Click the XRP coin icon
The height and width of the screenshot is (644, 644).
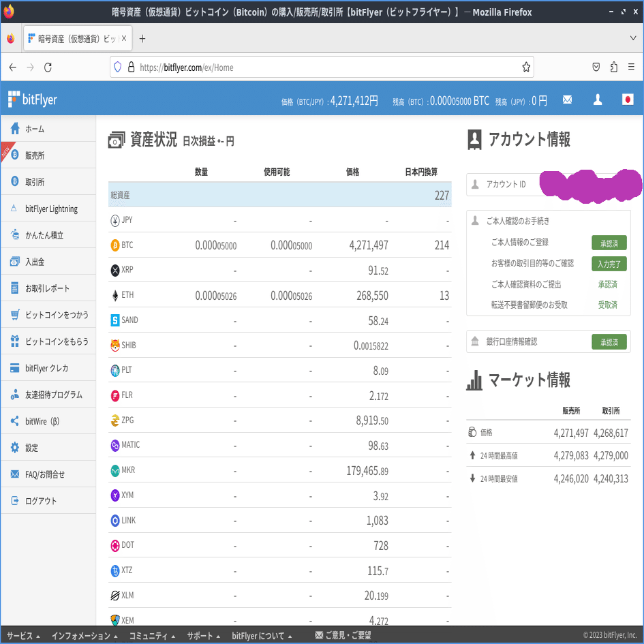pyautogui.click(x=115, y=270)
